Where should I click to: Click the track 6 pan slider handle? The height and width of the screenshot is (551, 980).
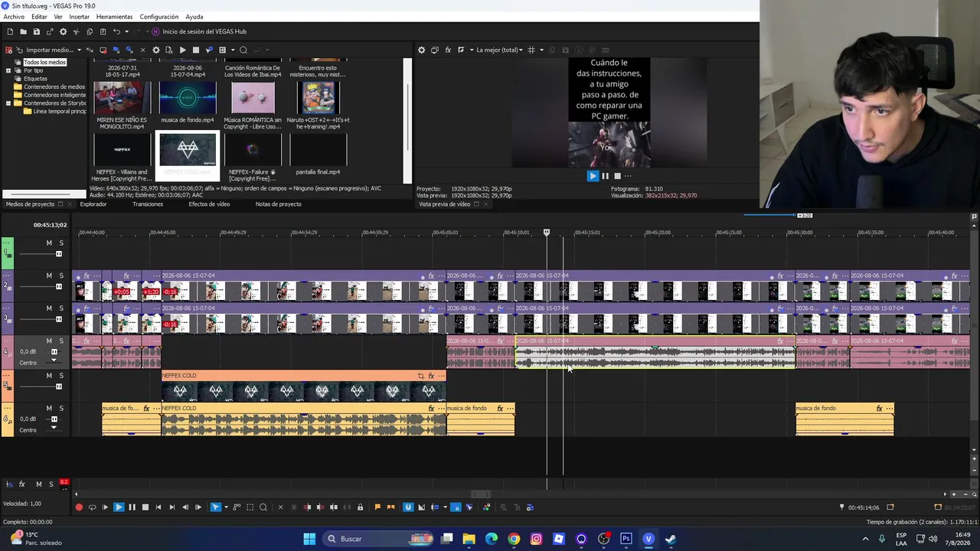[54, 428]
